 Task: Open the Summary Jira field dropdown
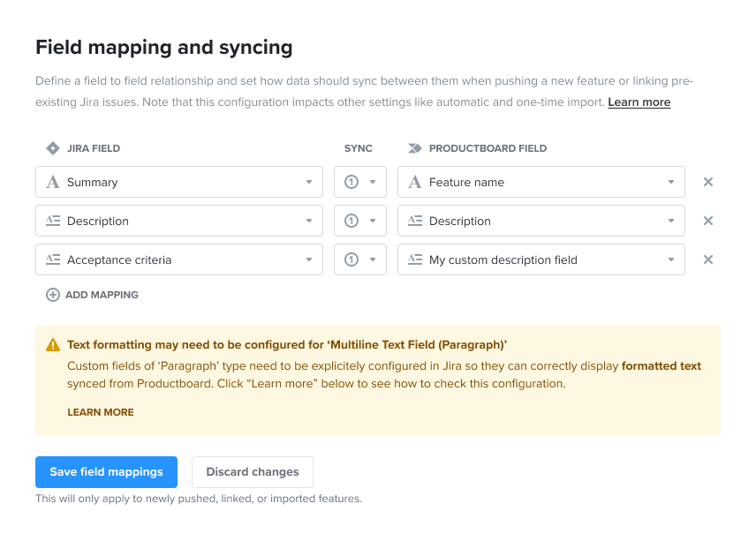click(309, 182)
